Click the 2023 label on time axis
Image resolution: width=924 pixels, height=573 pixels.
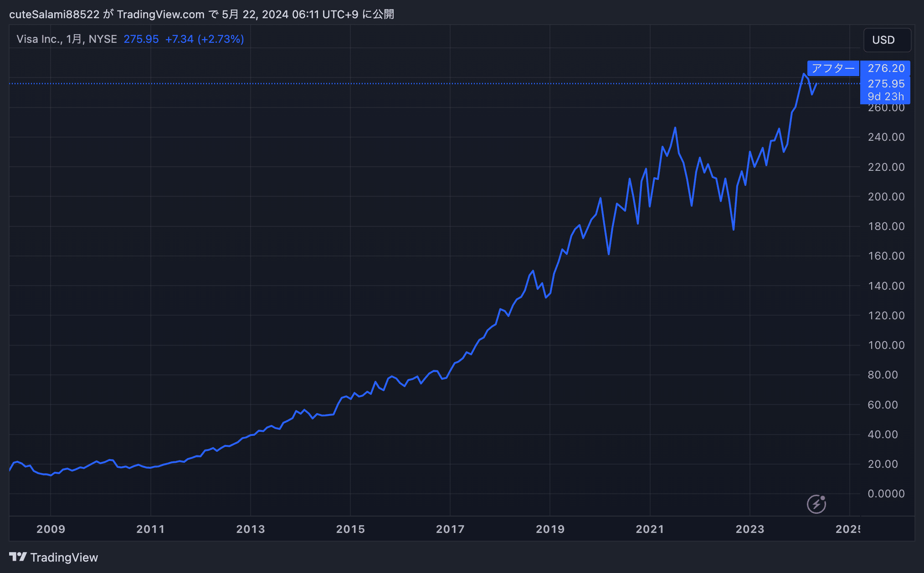[749, 529]
